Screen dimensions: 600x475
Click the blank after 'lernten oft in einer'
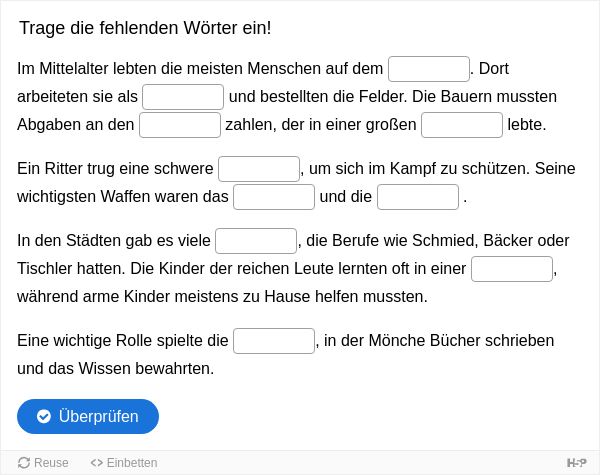512,269
